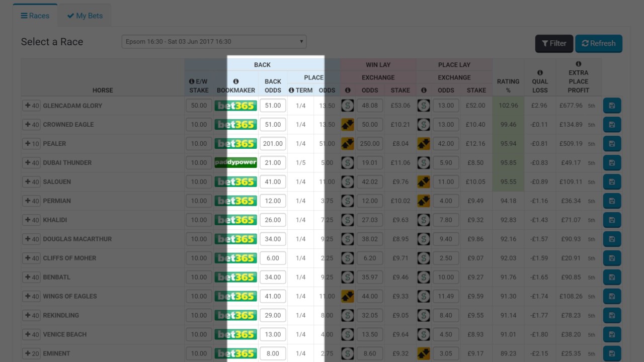Click the bet365 logo for Benbatl
644x362 pixels.
[236, 278]
